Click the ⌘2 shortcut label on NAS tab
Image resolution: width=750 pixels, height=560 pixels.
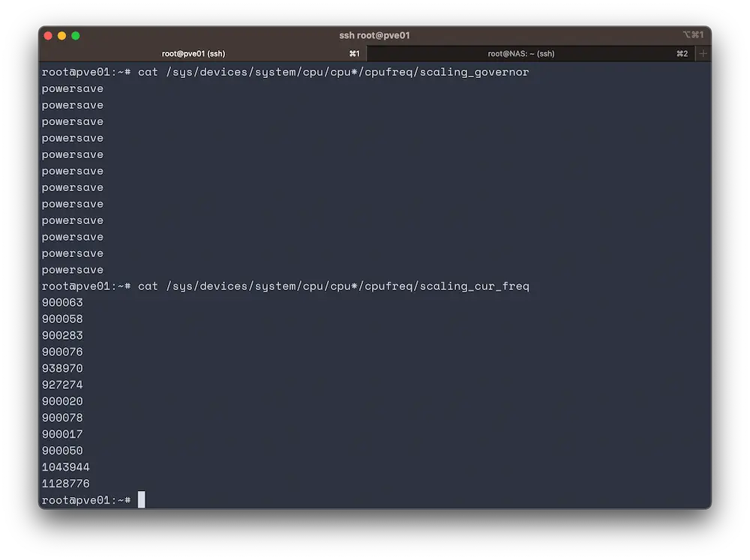tap(682, 54)
